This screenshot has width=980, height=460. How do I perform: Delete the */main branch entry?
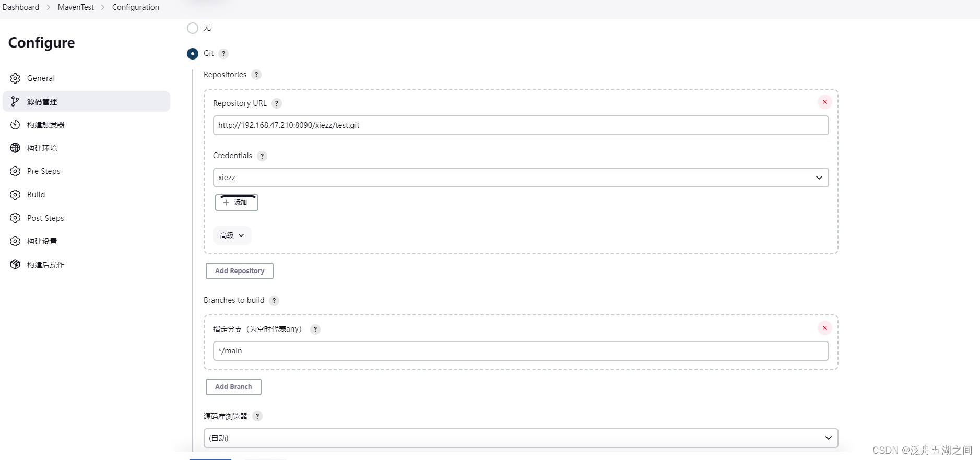tap(825, 328)
